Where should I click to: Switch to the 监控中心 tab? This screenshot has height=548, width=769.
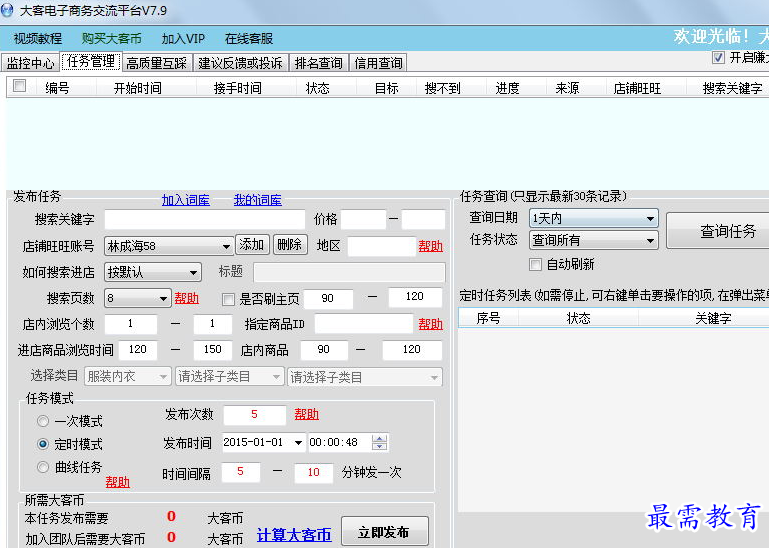30,63
